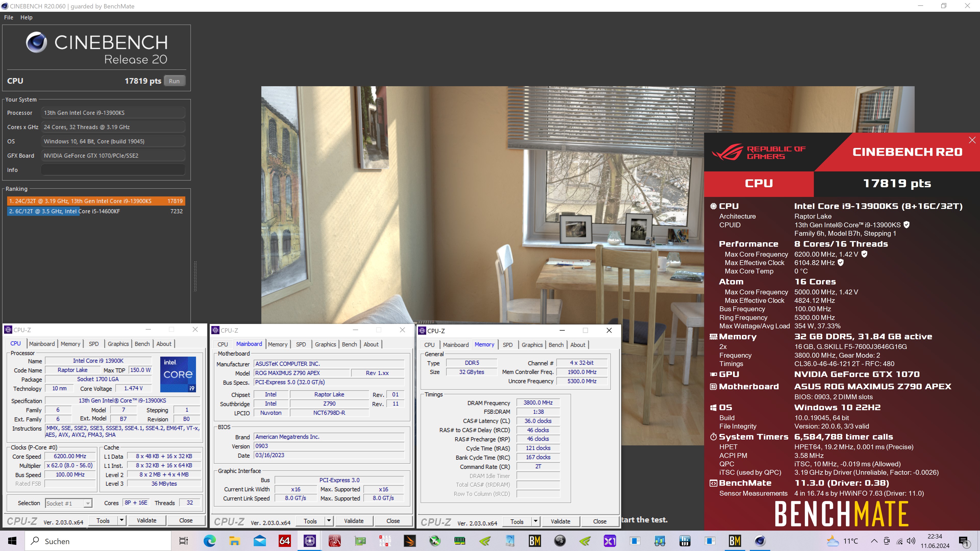
Task: Open SPD tab in CPU-Z Memory window
Action: [x=508, y=345]
